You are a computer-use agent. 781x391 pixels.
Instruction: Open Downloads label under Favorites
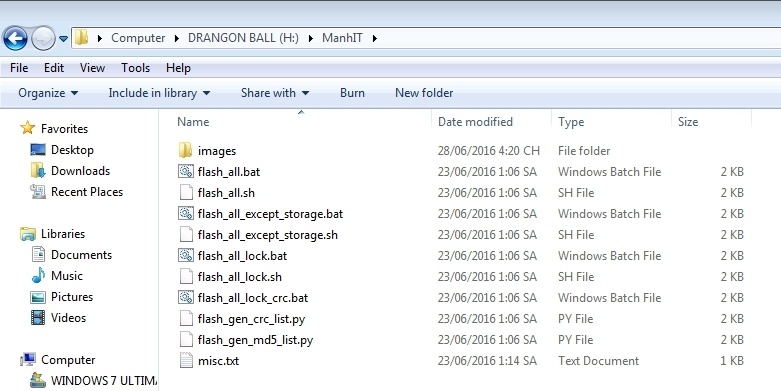click(x=80, y=170)
